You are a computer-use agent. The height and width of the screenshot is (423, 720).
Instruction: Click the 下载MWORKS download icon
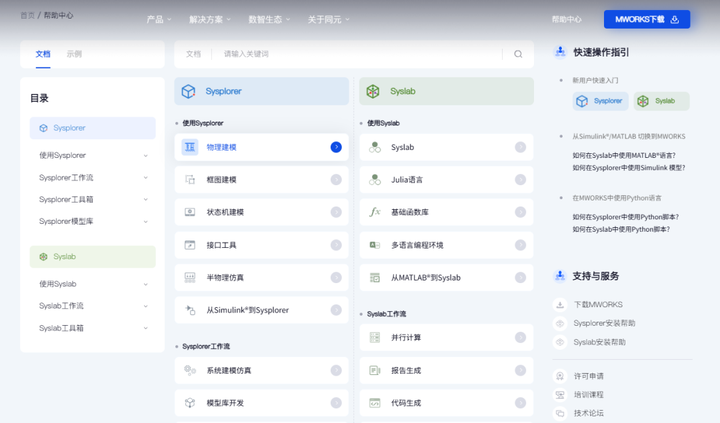point(560,305)
